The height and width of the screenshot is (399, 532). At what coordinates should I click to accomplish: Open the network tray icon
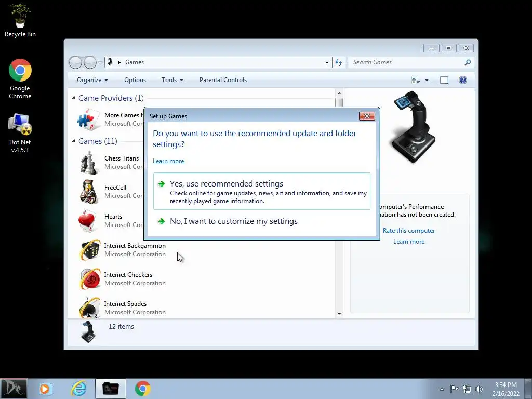(x=467, y=389)
